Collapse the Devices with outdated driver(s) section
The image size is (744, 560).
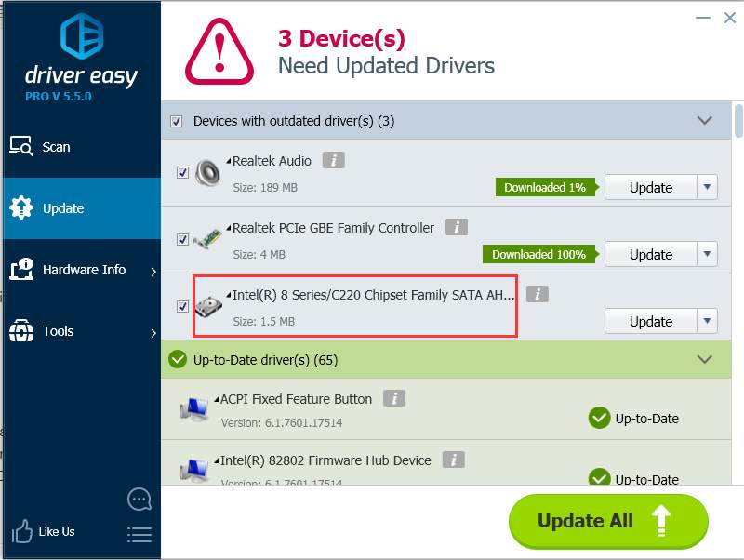point(705,120)
